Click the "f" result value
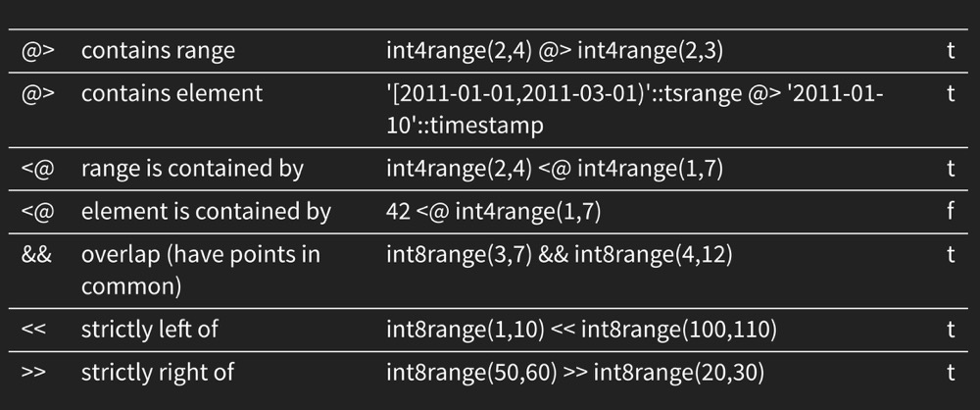This screenshot has height=410, width=980. (951, 211)
